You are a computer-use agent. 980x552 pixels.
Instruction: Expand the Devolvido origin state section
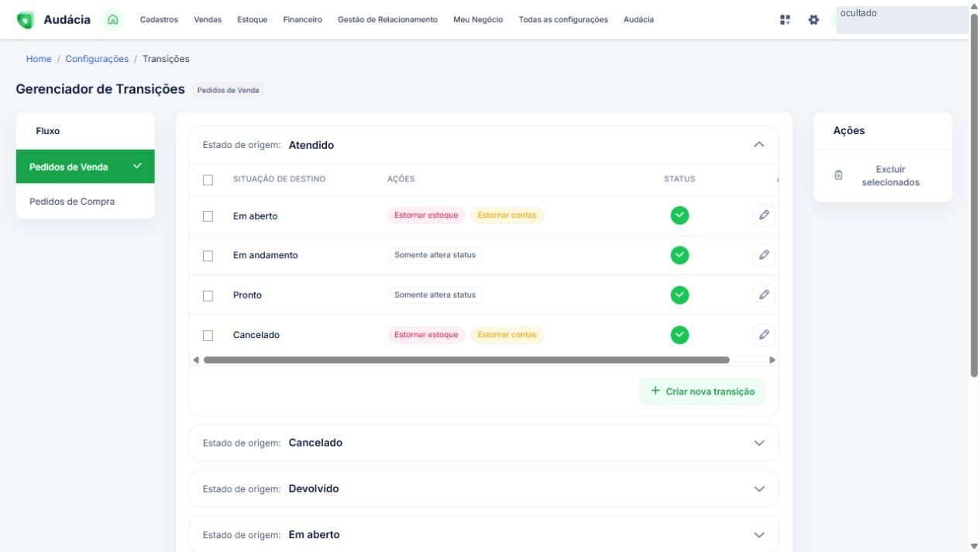click(x=759, y=489)
